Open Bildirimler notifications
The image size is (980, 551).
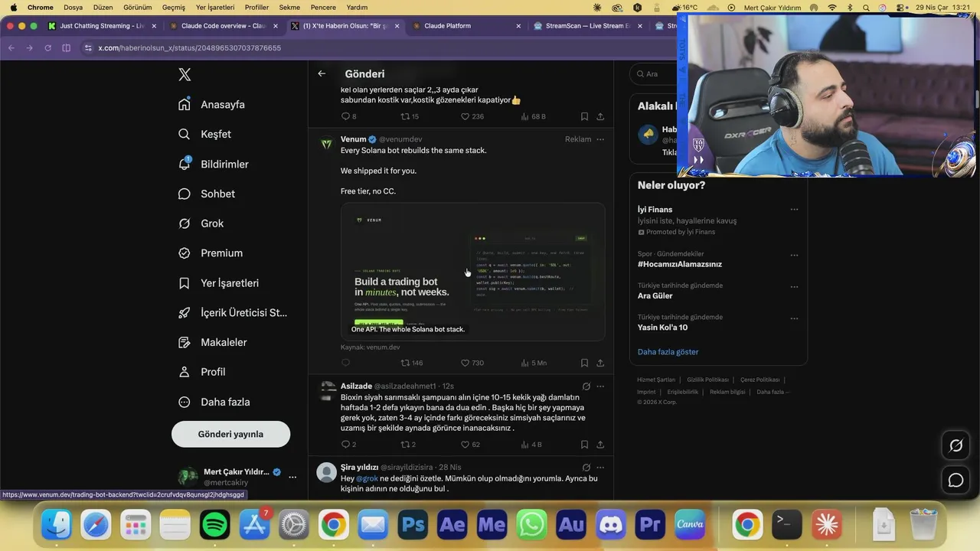pyautogui.click(x=214, y=164)
